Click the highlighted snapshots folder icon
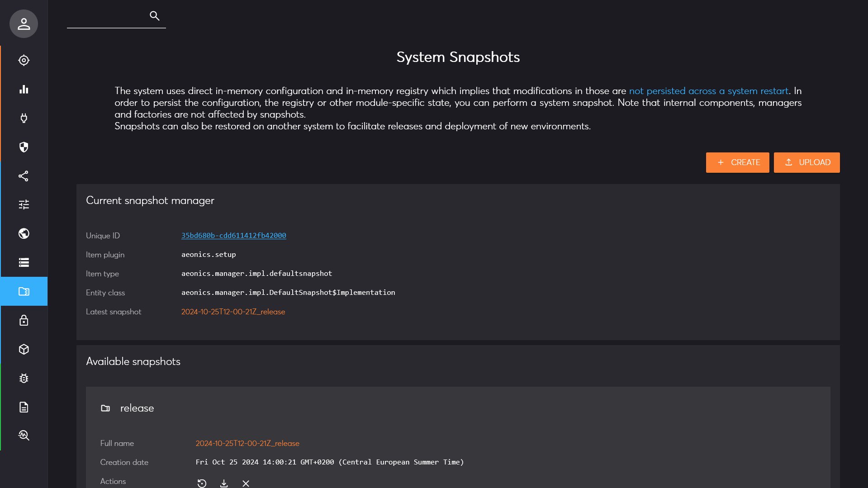868x488 pixels. click(x=24, y=291)
